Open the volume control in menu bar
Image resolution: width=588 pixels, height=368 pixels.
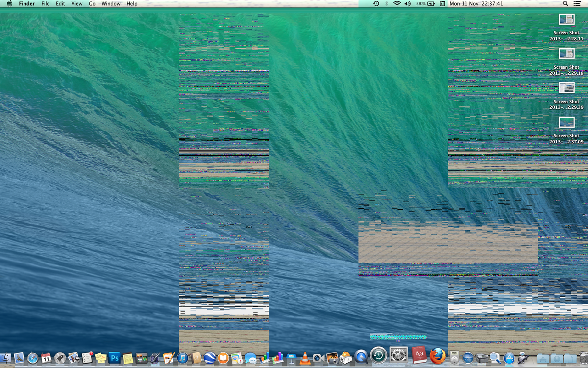408,4
